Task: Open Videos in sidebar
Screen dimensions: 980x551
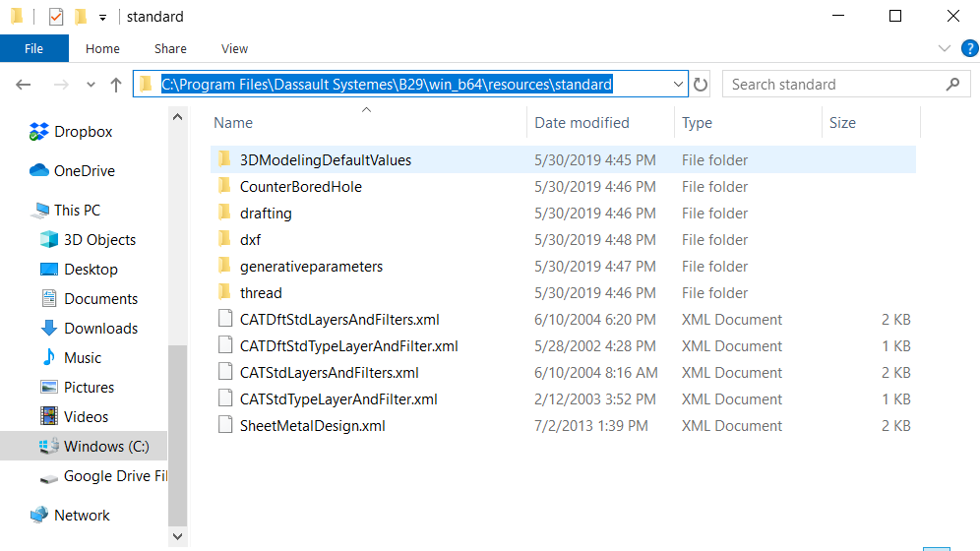Action: click(73, 416)
